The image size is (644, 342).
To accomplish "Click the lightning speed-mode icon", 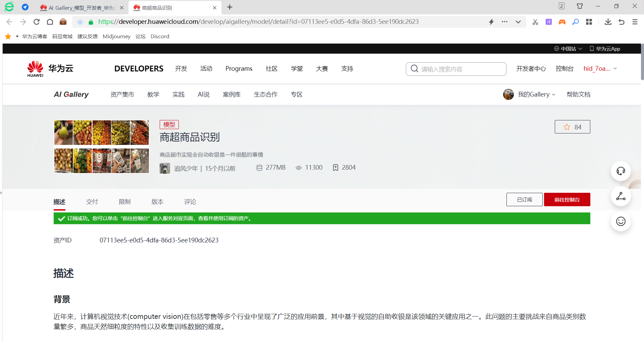I will [x=491, y=22].
